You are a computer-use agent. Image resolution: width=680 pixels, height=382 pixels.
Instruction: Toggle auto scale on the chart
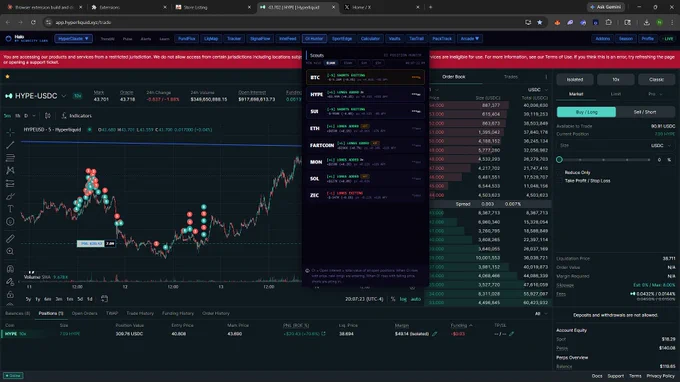click(x=415, y=299)
